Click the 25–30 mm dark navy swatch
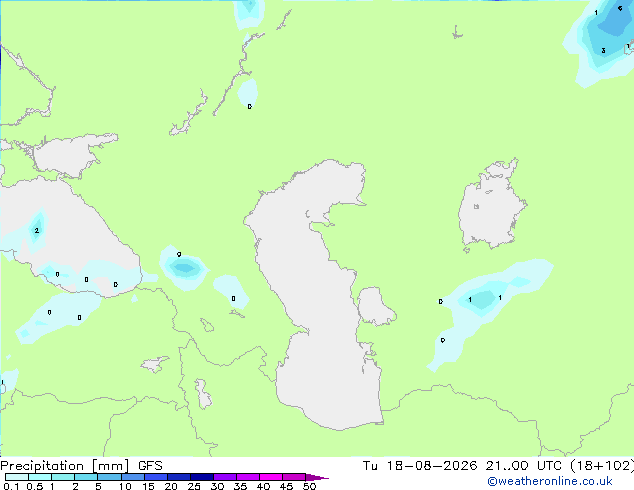This screenshot has height=490, width=634. pyautogui.click(x=202, y=477)
